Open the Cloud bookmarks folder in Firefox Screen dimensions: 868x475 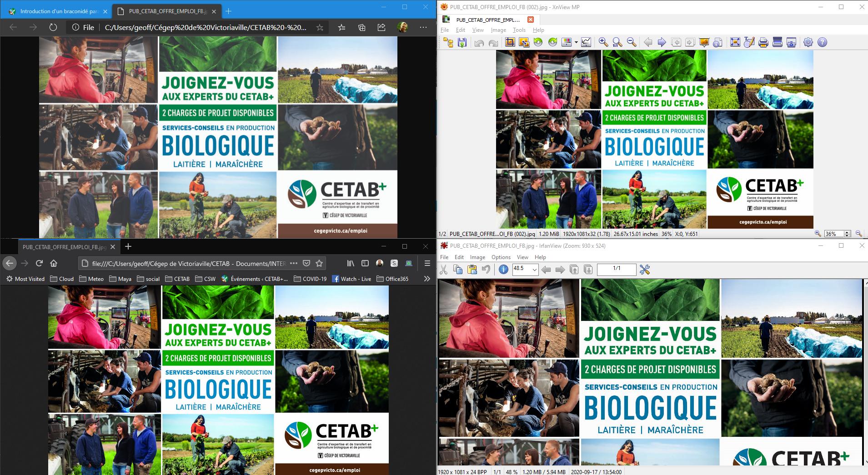click(62, 279)
